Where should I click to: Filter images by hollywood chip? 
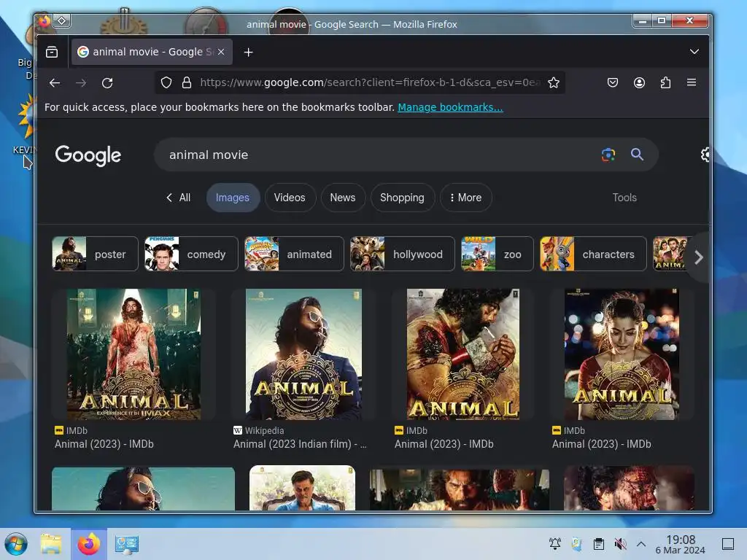[x=403, y=254]
